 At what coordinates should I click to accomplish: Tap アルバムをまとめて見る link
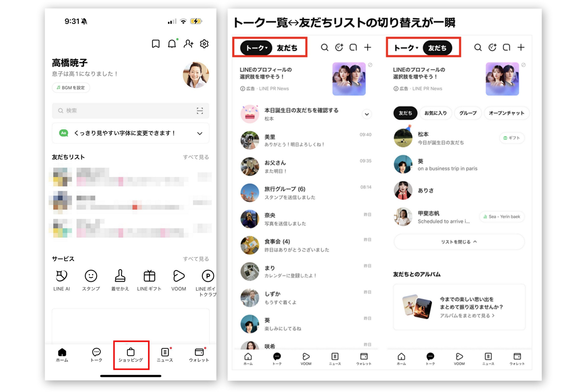point(467,316)
